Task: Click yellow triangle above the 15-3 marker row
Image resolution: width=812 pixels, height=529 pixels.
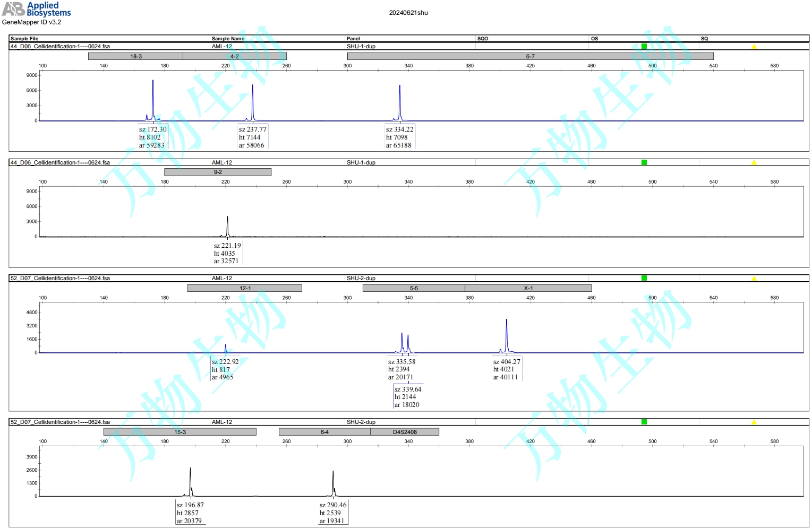Action: point(754,422)
